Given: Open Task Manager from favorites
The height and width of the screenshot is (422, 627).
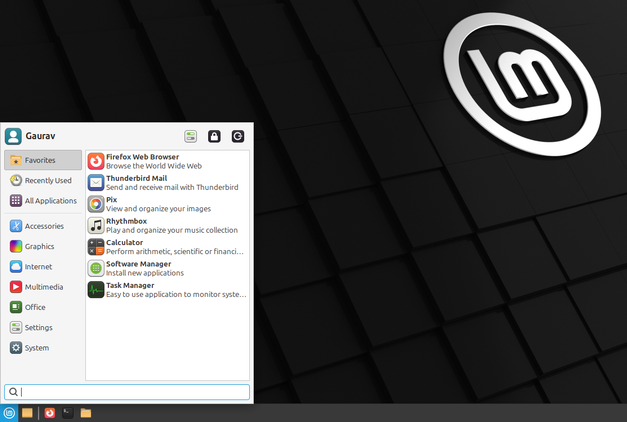Looking at the screenshot, I should coord(168,290).
